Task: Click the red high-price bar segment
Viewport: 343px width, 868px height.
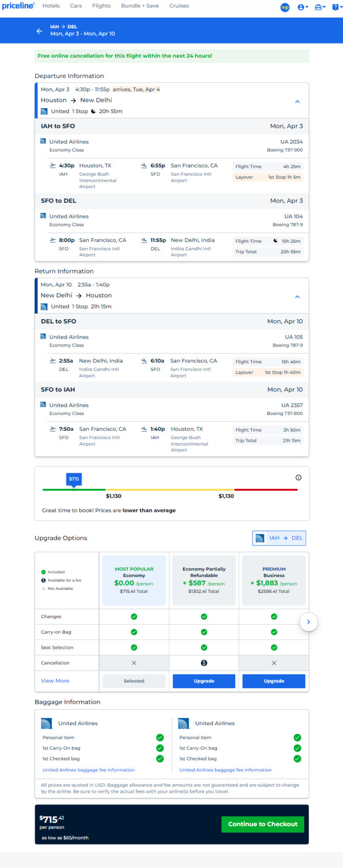Action: coord(266,490)
